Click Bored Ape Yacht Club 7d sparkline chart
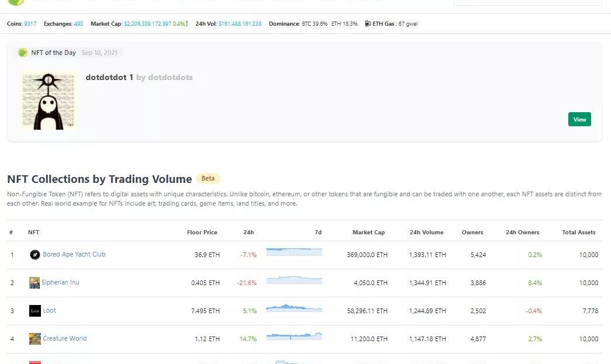Image resolution: width=611 pixels, height=364 pixels. coord(294,252)
